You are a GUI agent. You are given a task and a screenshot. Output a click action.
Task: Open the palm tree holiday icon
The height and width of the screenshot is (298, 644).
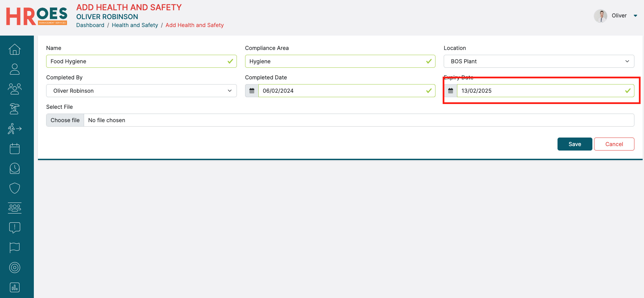tap(15, 109)
